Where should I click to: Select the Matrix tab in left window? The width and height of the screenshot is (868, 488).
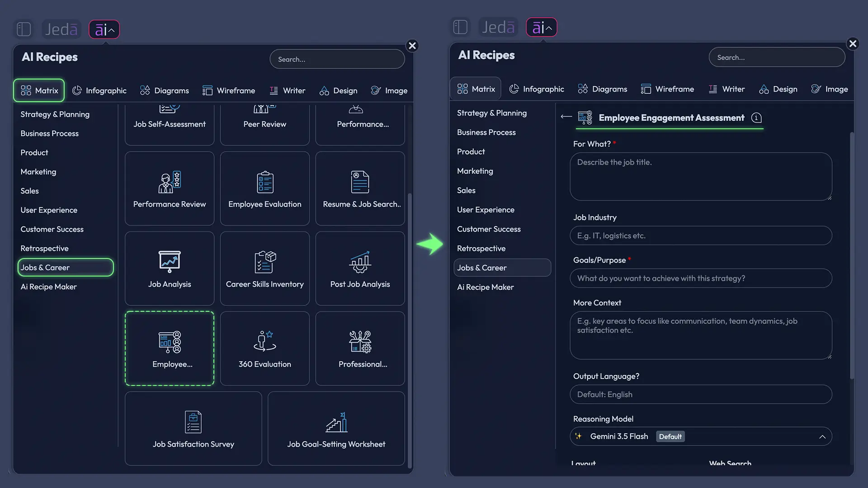pos(39,90)
